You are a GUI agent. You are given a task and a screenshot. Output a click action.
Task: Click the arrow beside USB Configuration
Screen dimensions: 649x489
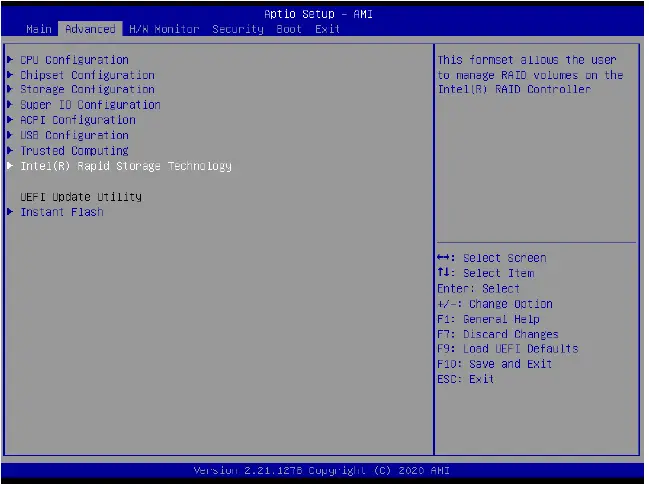10,135
